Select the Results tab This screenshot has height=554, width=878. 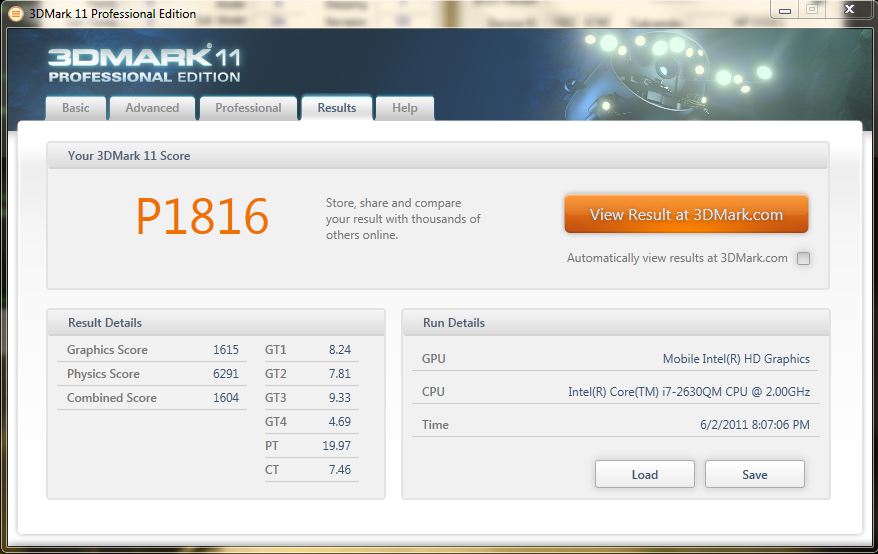(337, 108)
